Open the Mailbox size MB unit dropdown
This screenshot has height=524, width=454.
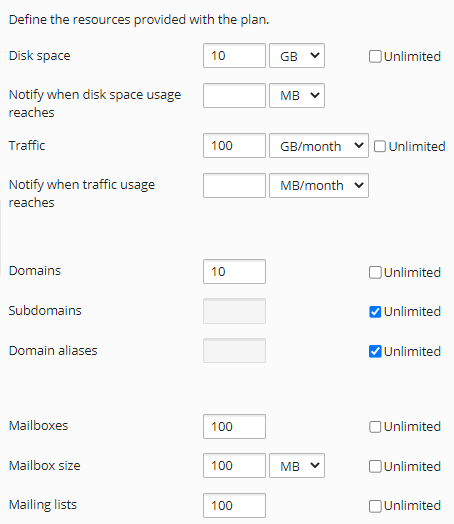point(297,466)
